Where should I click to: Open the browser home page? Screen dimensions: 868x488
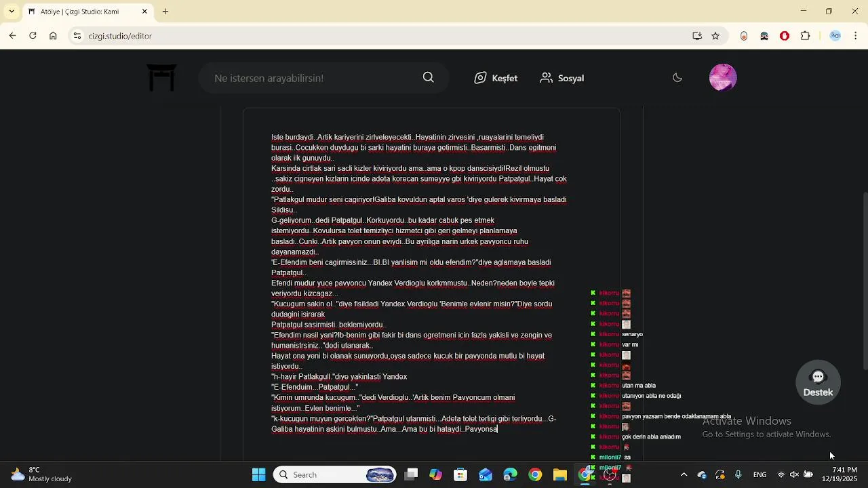53,36
